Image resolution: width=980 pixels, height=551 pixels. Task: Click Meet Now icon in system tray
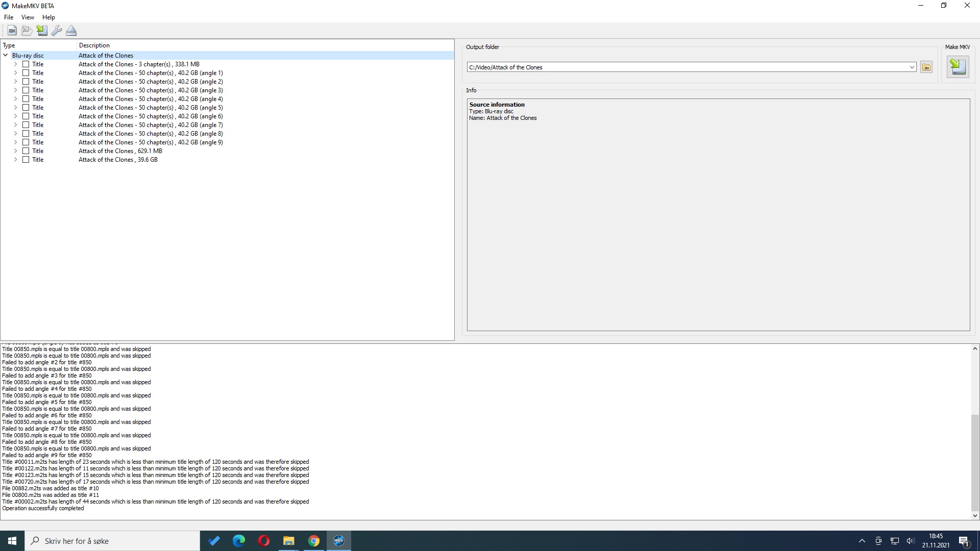(x=878, y=541)
